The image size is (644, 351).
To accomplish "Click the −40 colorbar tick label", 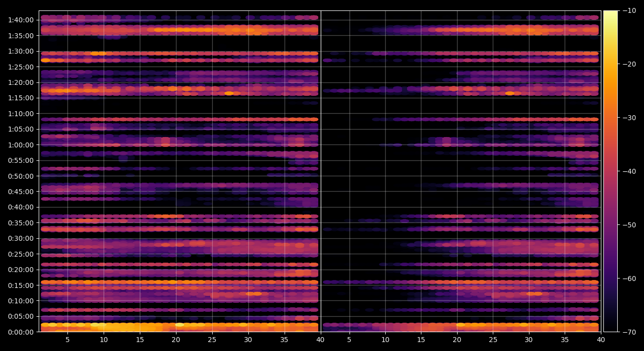I will click(629, 171).
